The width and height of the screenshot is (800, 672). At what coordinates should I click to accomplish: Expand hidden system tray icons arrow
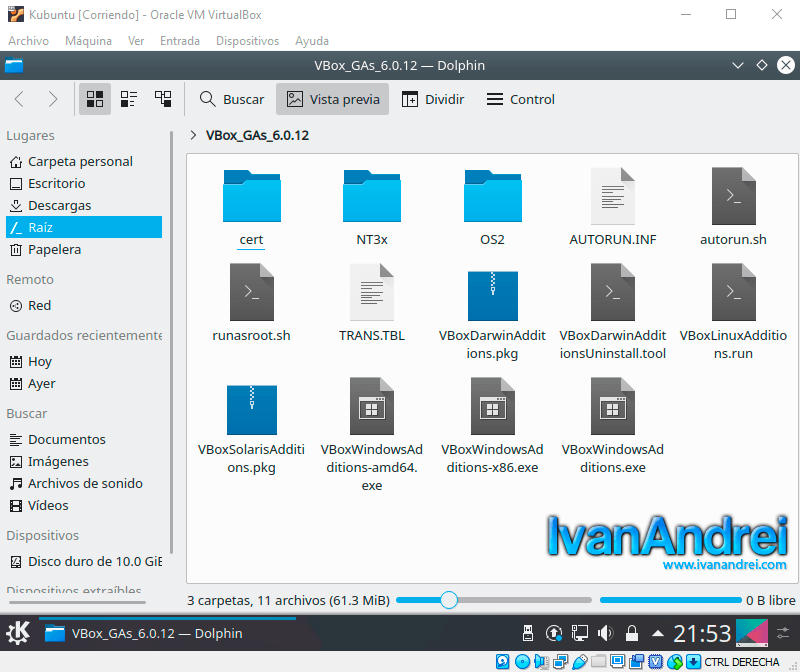pos(658,634)
